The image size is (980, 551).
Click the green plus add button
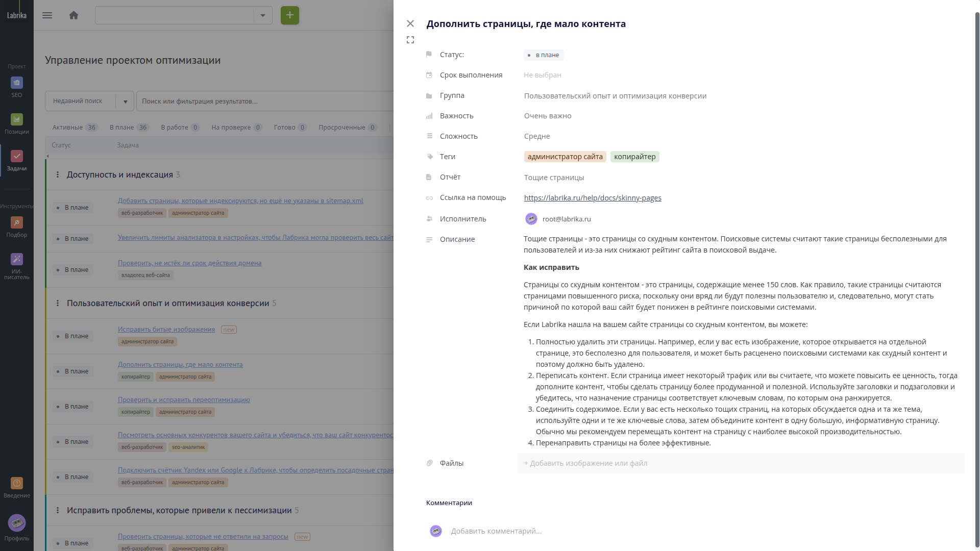(290, 15)
